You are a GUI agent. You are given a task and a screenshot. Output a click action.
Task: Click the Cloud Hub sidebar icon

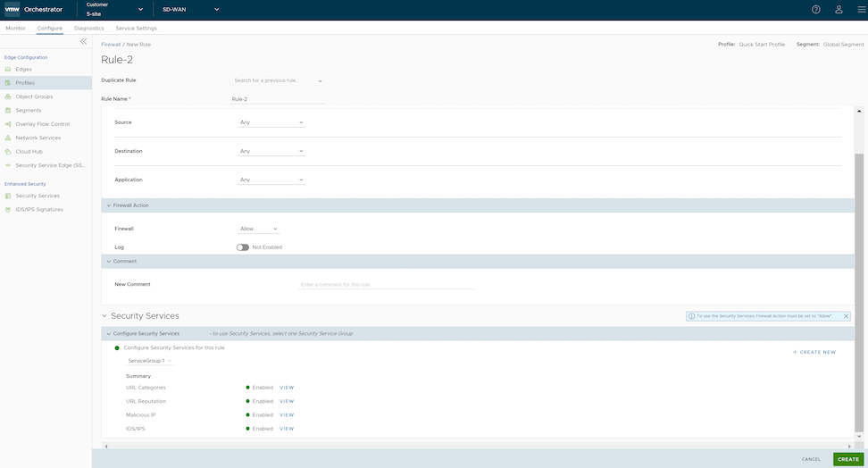point(8,152)
